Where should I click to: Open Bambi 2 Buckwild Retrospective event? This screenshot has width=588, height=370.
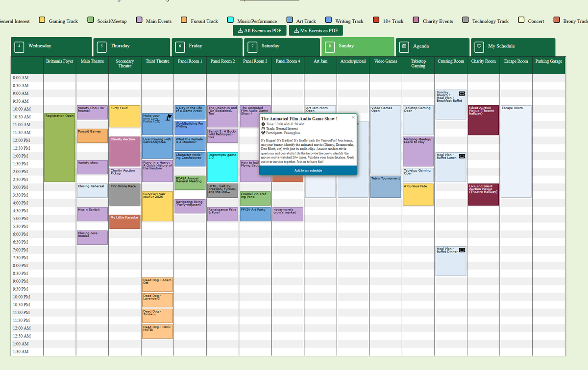click(x=222, y=136)
